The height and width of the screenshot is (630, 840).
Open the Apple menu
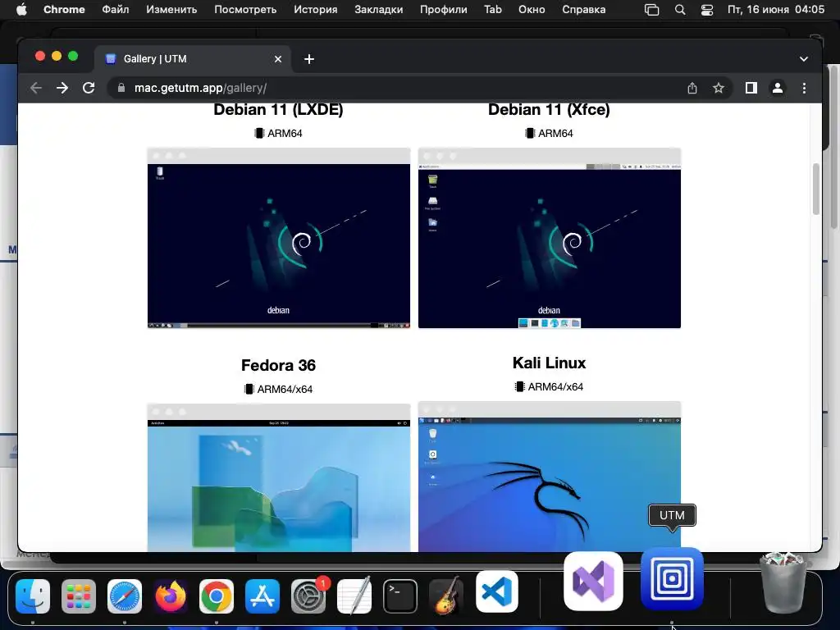[21, 10]
